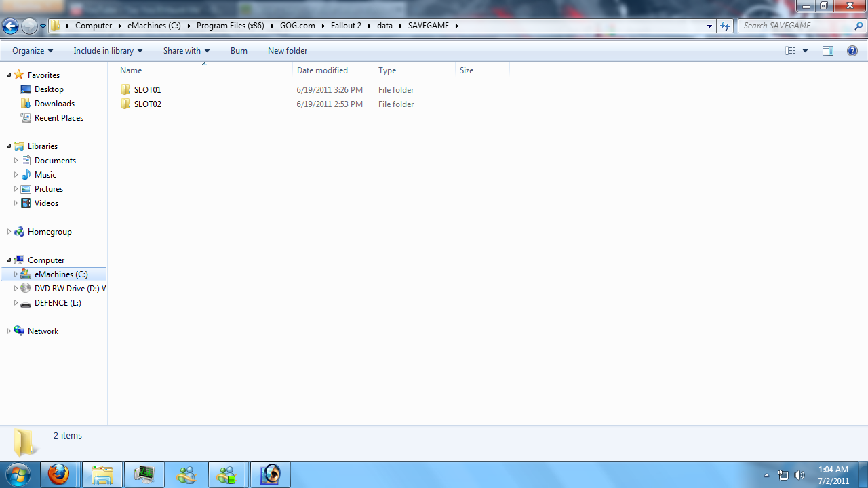Select the SLOT01 folder icon

tap(125, 90)
